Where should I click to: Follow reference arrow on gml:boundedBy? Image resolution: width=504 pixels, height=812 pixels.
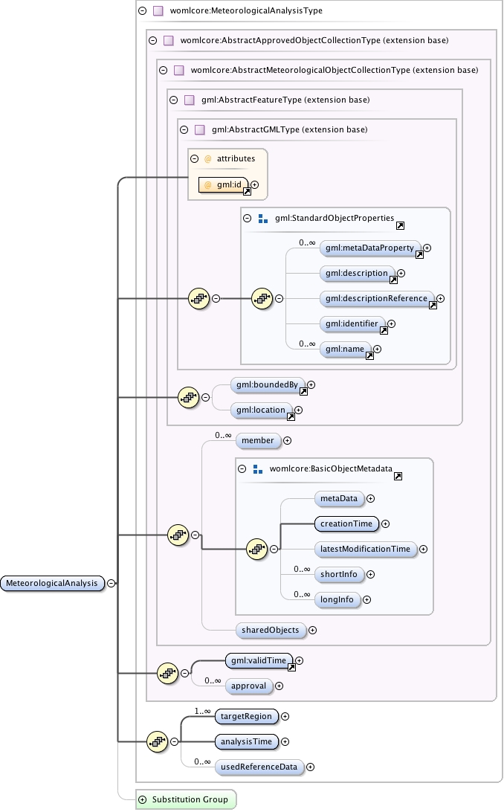[304, 391]
